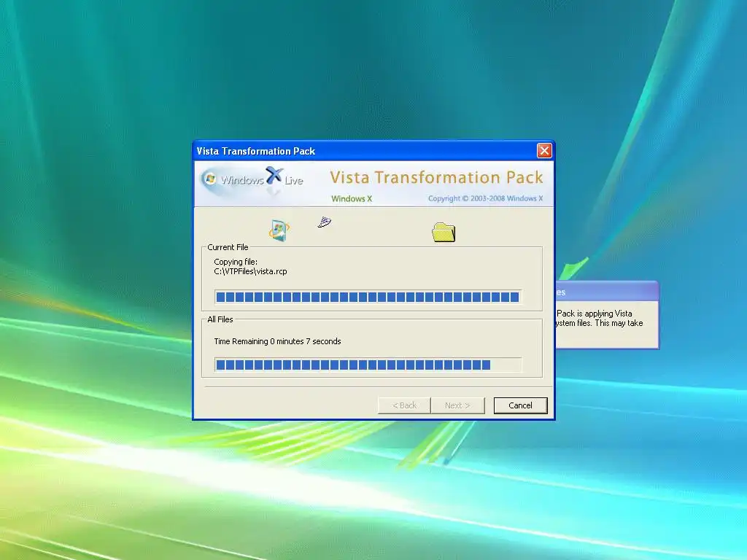
Task: Click the Cancel button
Action: 520,405
